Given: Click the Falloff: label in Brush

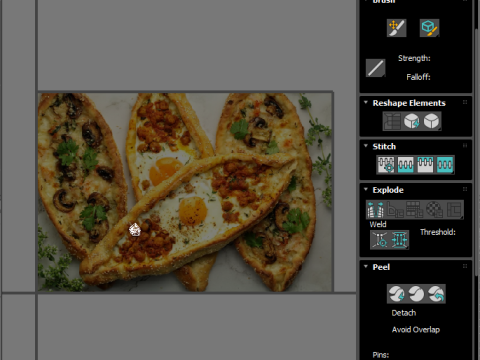Looking at the screenshot, I should click(x=418, y=77).
